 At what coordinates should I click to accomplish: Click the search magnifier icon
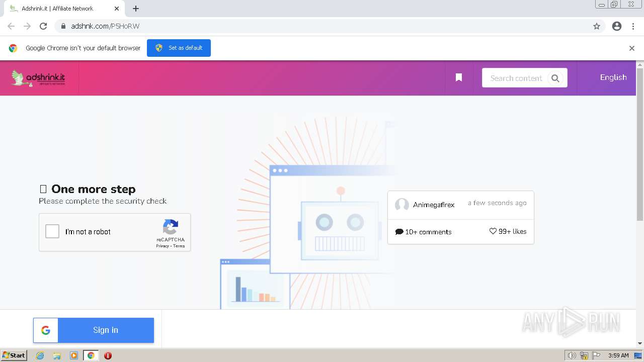[x=555, y=78]
